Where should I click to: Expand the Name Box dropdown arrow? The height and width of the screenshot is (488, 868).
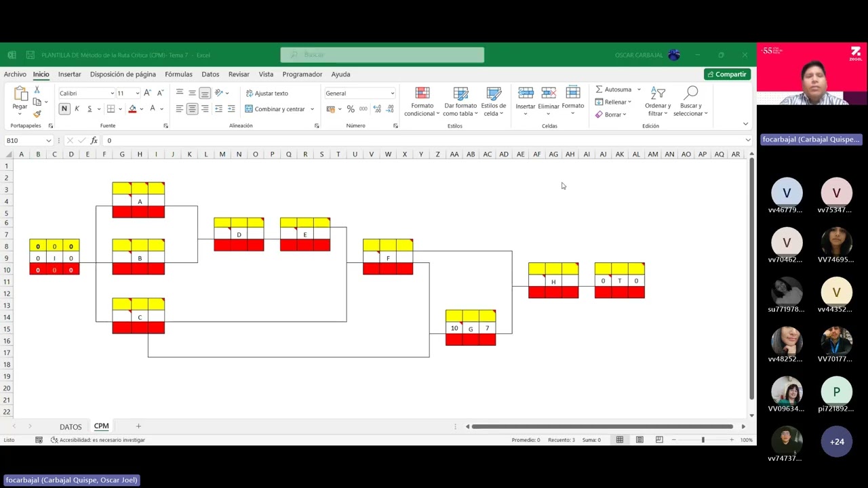pyautogui.click(x=48, y=140)
